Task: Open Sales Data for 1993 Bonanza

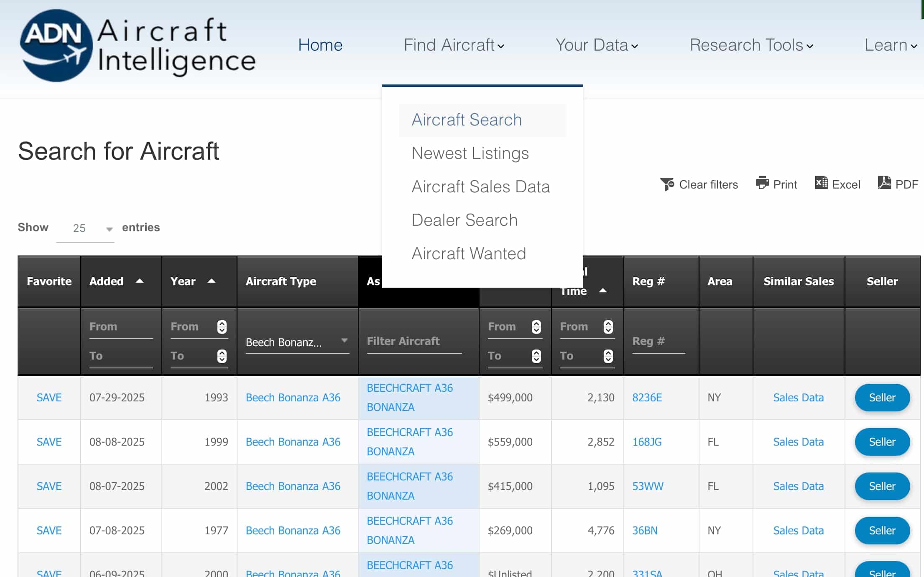Action: tap(798, 398)
